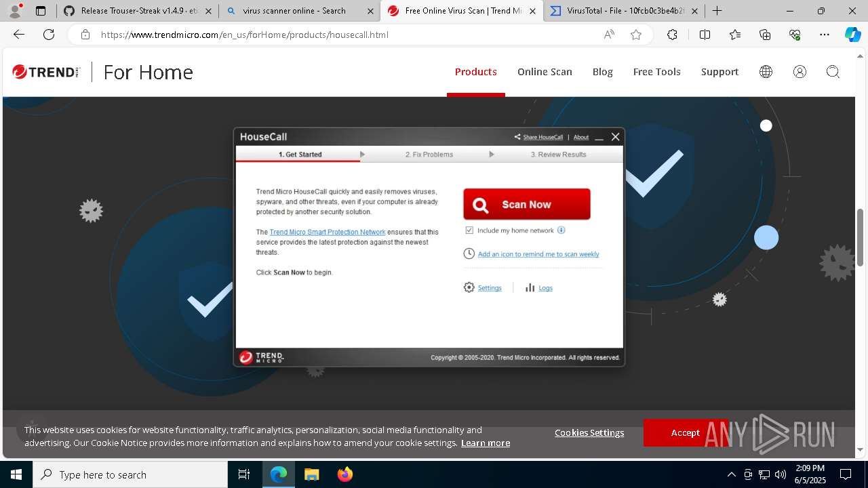The height and width of the screenshot is (488, 868).
Task: Click the Share HouseCall icon
Action: (517, 137)
